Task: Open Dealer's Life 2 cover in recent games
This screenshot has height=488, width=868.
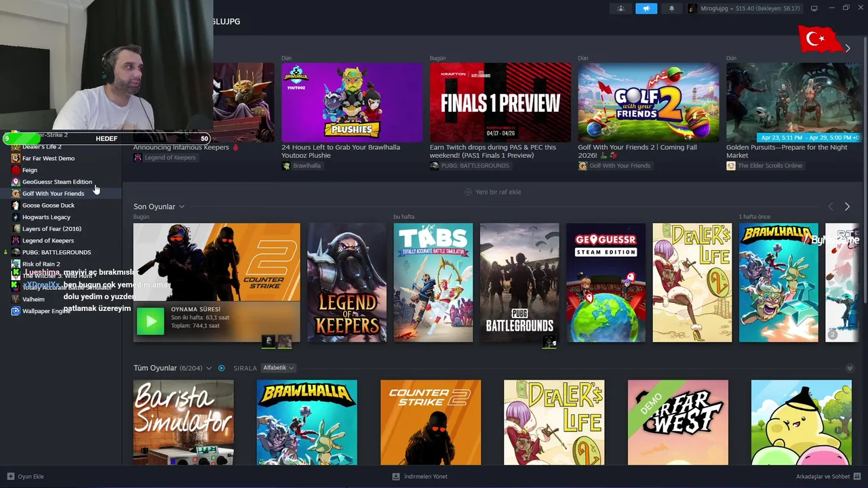Action: (x=692, y=283)
